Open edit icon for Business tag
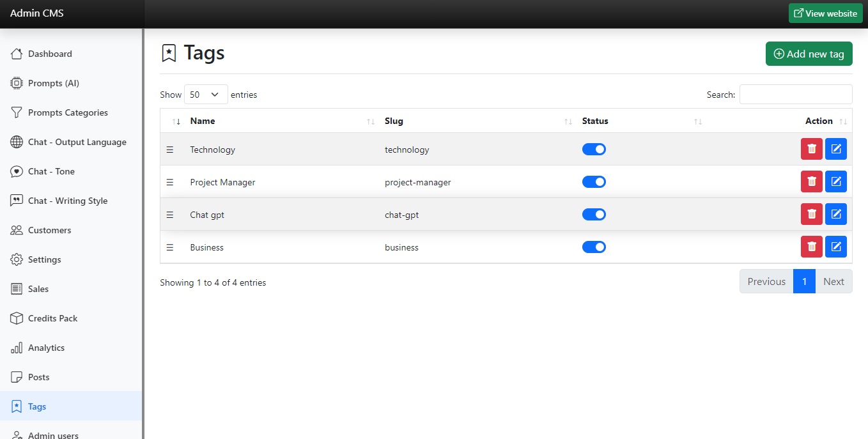The image size is (868, 439). tap(835, 247)
